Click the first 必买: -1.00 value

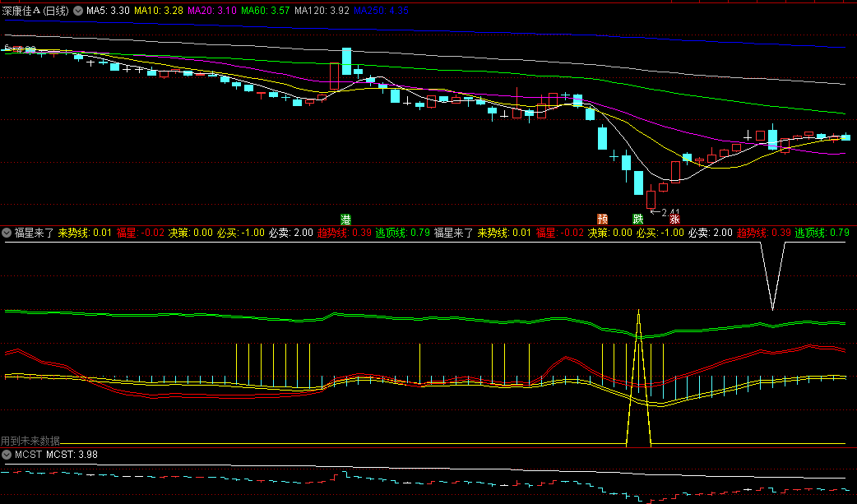(240, 233)
